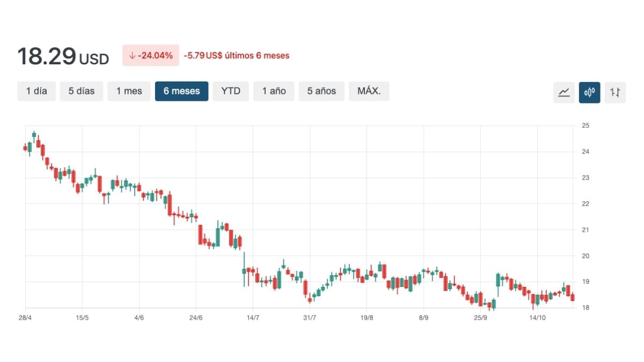Click the red -24.04% change badge
The width and height of the screenshot is (644, 362).
tap(150, 55)
